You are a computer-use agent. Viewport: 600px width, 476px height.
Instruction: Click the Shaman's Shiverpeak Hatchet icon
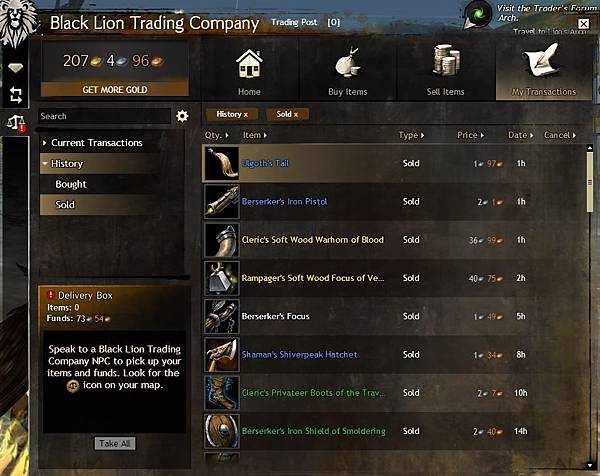(x=222, y=355)
